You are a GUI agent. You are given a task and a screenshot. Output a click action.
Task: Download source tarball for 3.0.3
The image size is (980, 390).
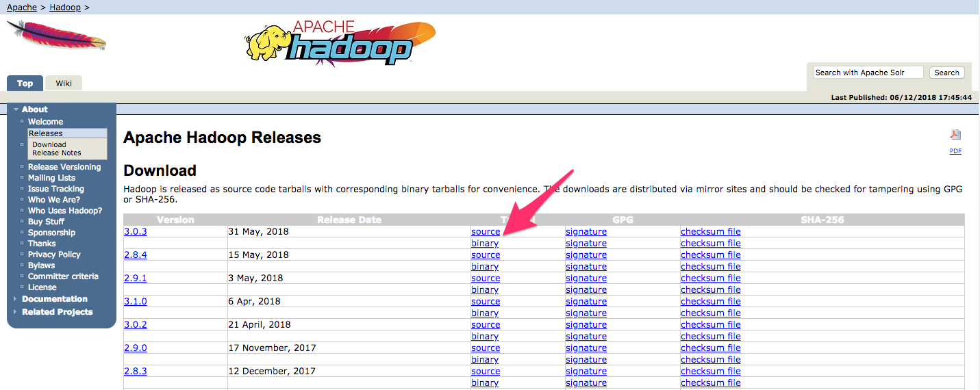click(x=486, y=231)
